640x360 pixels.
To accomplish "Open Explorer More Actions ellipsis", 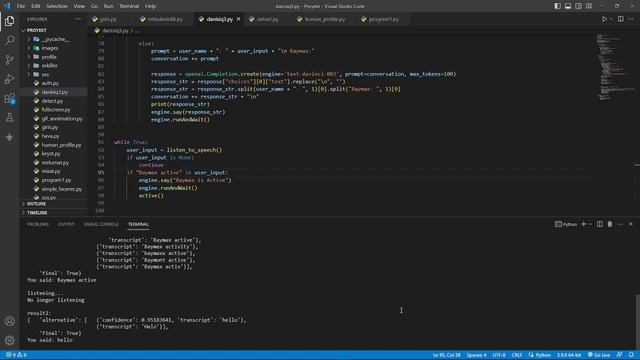I will click(x=78, y=19).
